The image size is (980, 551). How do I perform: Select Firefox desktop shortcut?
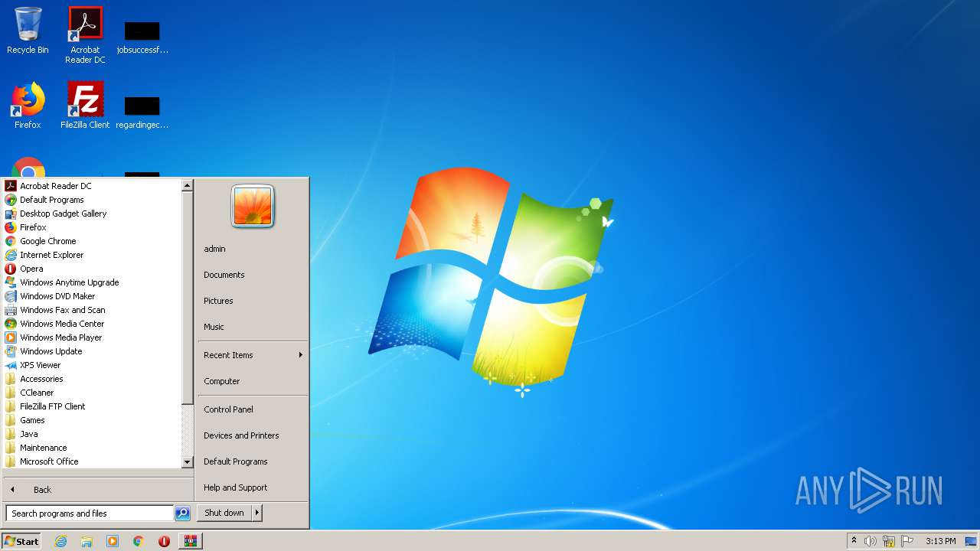pyautogui.click(x=28, y=106)
